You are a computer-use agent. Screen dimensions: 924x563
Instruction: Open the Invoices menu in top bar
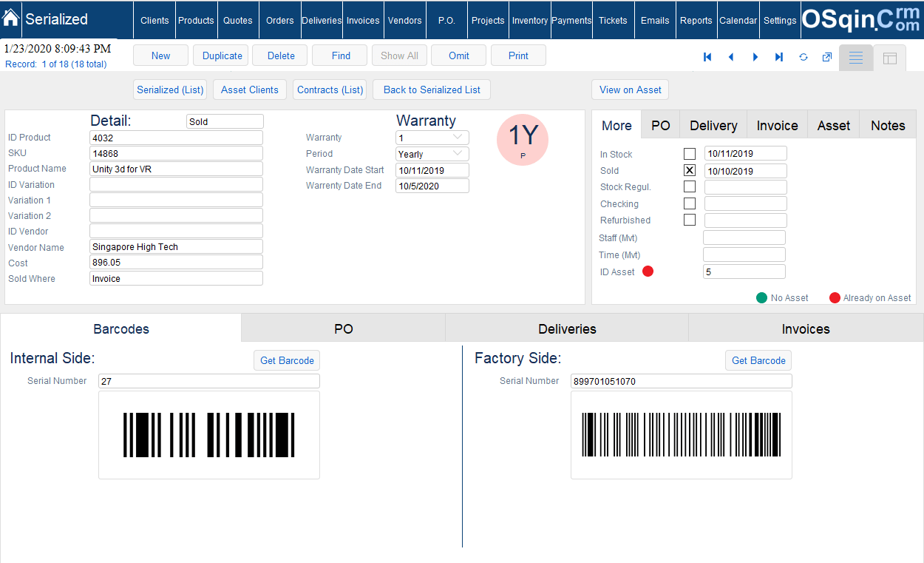click(x=363, y=20)
